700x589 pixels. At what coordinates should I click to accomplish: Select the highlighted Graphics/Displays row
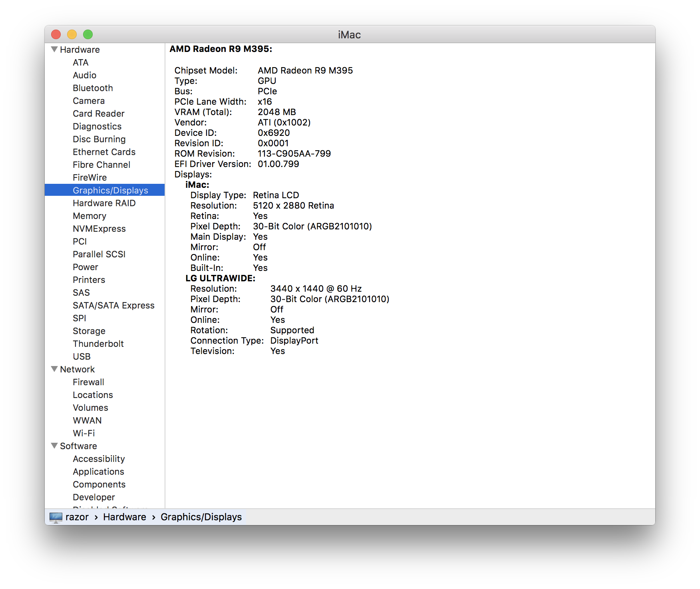pos(105,190)
